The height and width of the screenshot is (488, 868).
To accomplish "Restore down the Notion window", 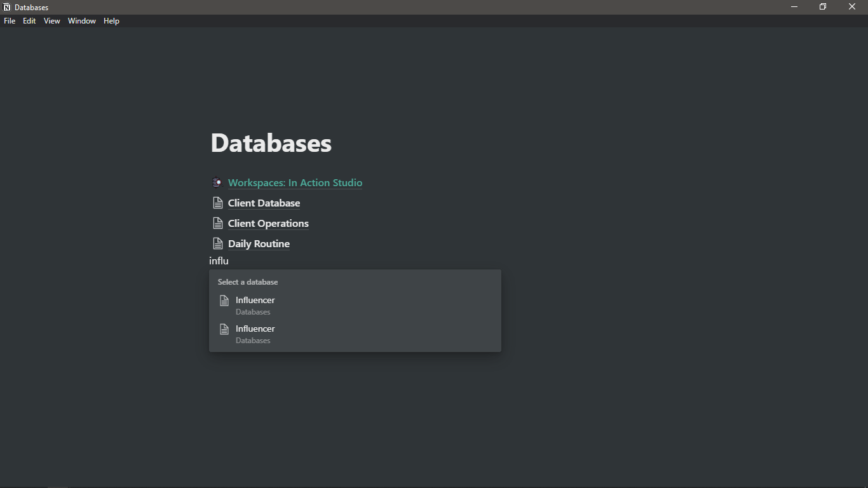I will pyautogui.click(x=823, y=7).
